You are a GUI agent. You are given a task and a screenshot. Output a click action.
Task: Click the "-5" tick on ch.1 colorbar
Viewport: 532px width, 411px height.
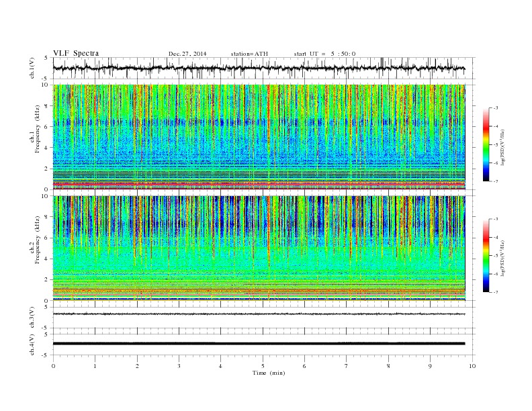(496, 145)
